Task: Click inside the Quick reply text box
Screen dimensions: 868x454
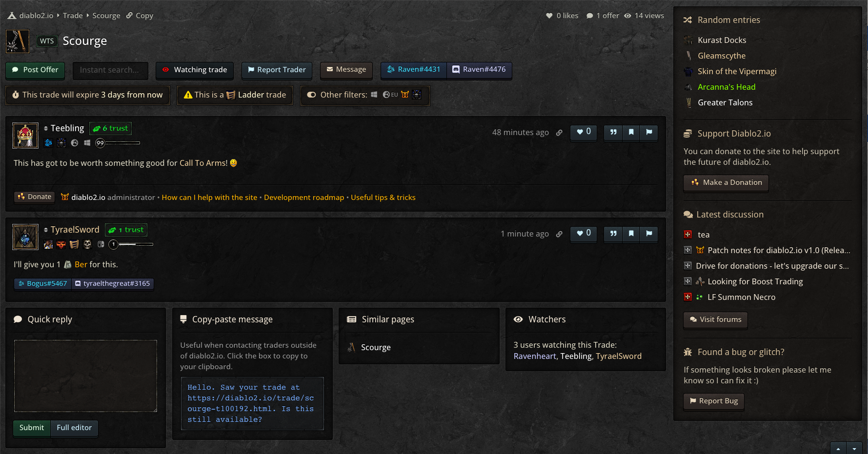Action: tap(85, 376)
